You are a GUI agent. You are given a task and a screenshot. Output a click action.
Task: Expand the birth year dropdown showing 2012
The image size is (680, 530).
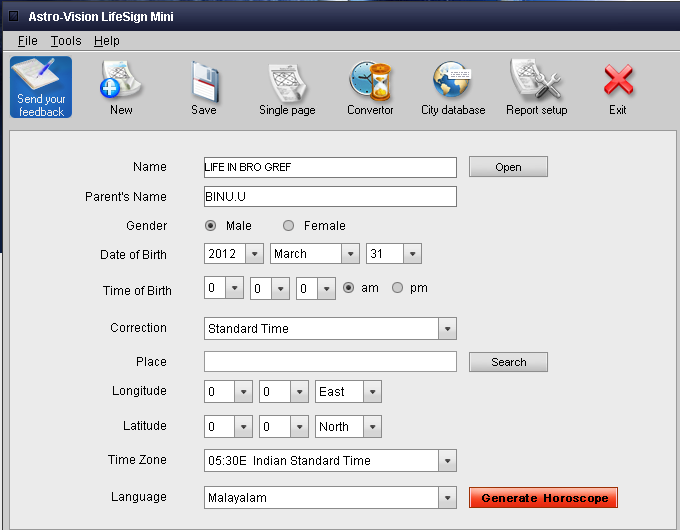[x=255, y=254]
